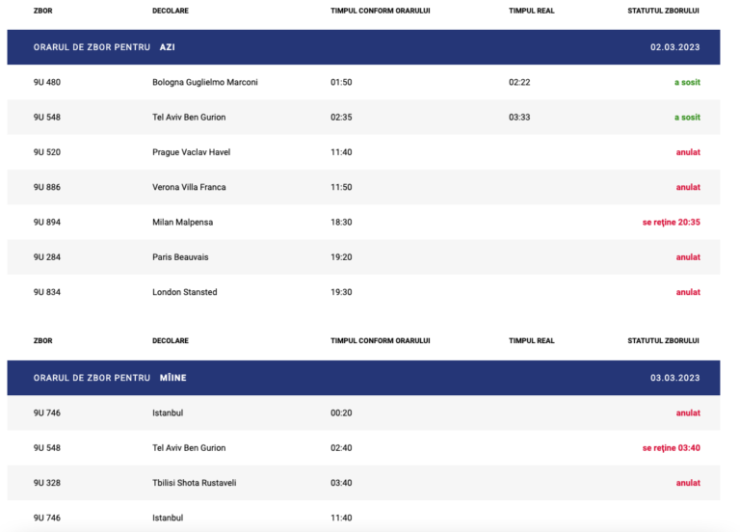Open the Tbilisi Shota Rustaveli flight
This screenshot has height=532, width=740.
pyautogui.click(x=194, y=483)
